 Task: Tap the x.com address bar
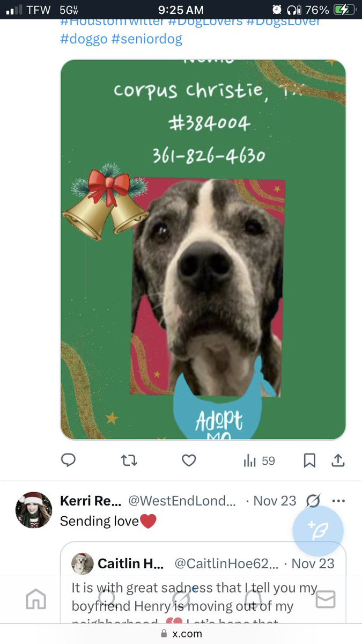tap(181, 633)
